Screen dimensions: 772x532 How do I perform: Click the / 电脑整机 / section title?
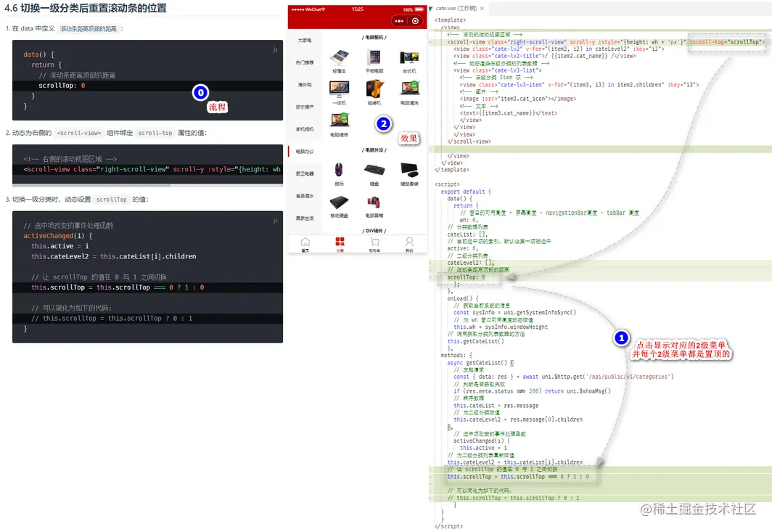tap(374, 38)
